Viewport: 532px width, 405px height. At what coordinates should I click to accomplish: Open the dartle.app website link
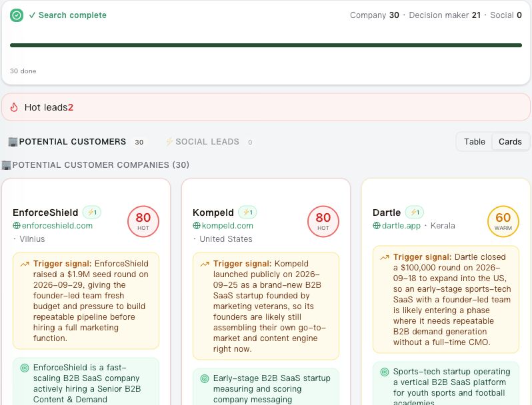401,225
